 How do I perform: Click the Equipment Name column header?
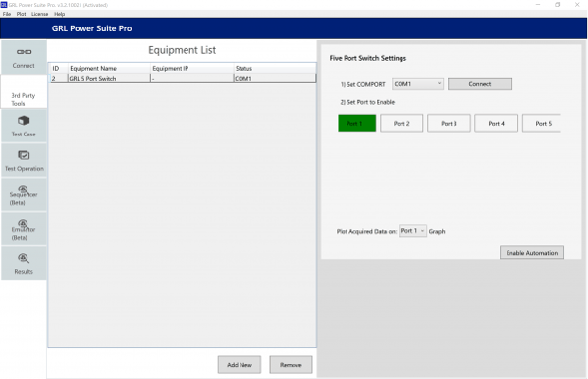(109, 68)
